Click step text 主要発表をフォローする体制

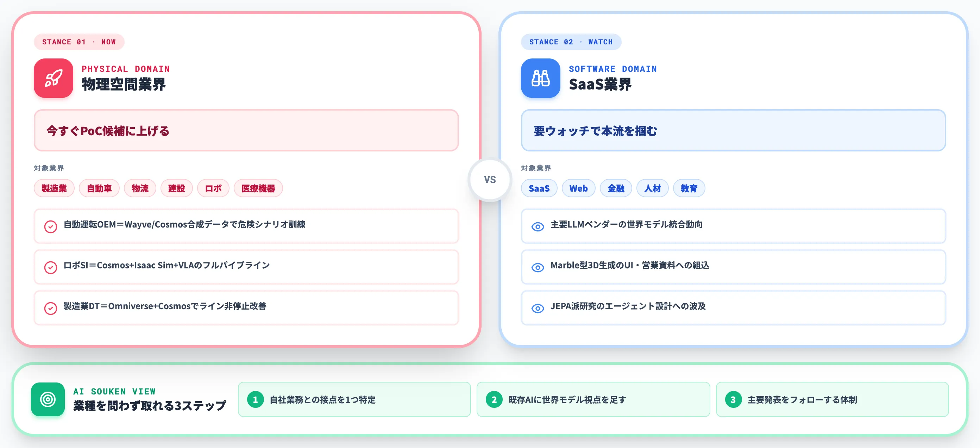point(802,400)
